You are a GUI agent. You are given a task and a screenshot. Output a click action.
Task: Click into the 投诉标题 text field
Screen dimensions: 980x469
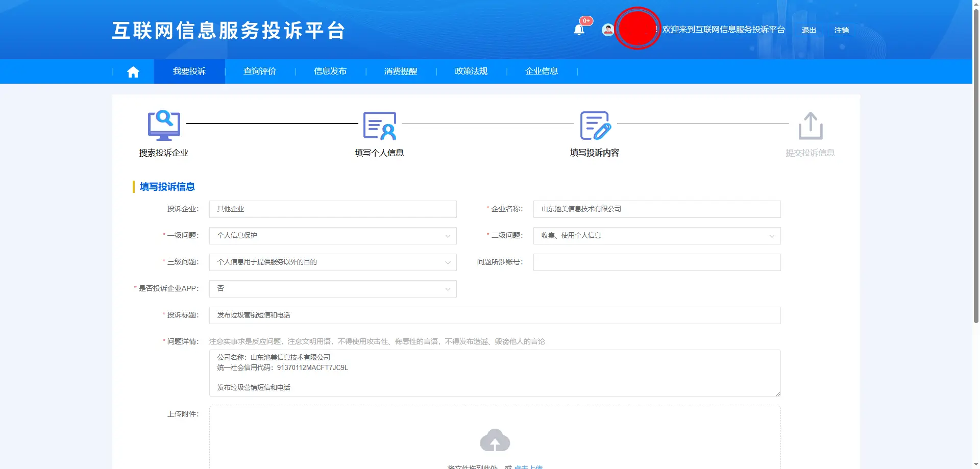coord(495,315)
